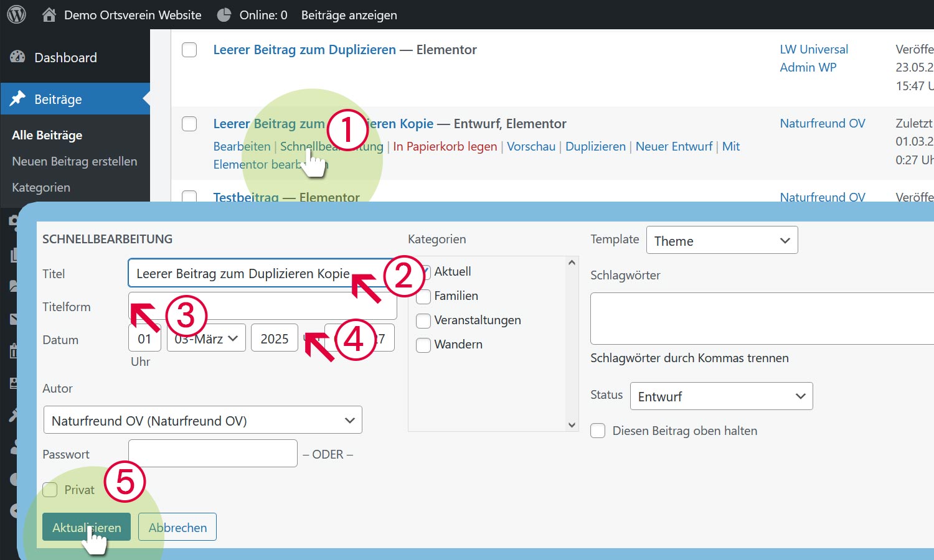Check the Wandern category
Screen dimensions: 934x560
click(423, 345)
